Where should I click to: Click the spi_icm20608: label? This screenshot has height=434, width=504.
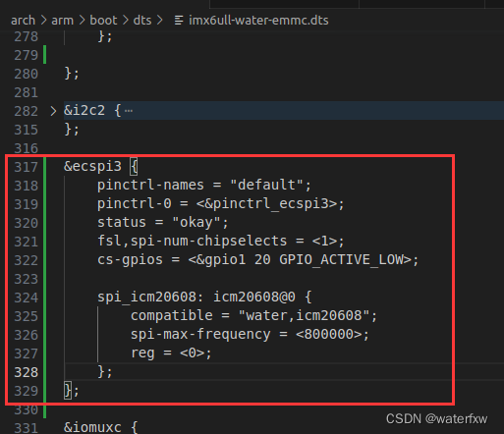(150, 298)
